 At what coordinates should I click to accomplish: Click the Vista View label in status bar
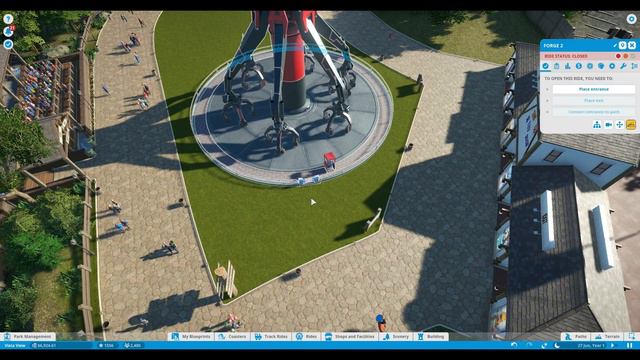pos(15,345)
